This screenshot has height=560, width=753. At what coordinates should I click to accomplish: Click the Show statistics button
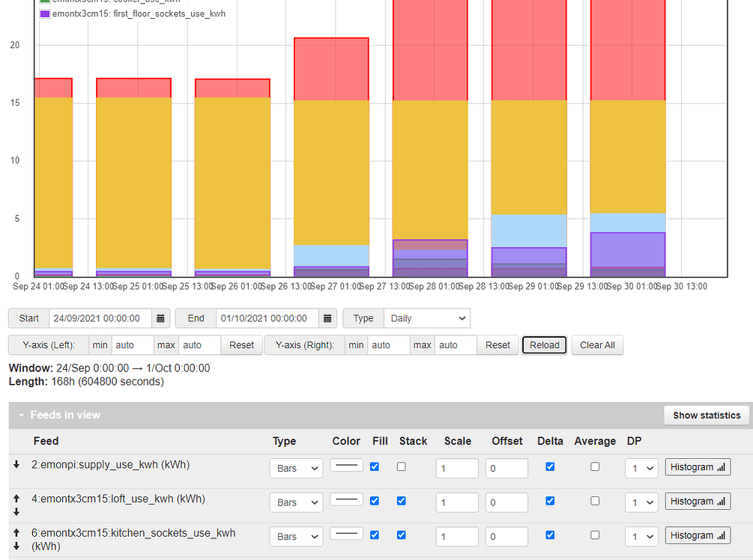pyautogui.click(x=706, y=415)
